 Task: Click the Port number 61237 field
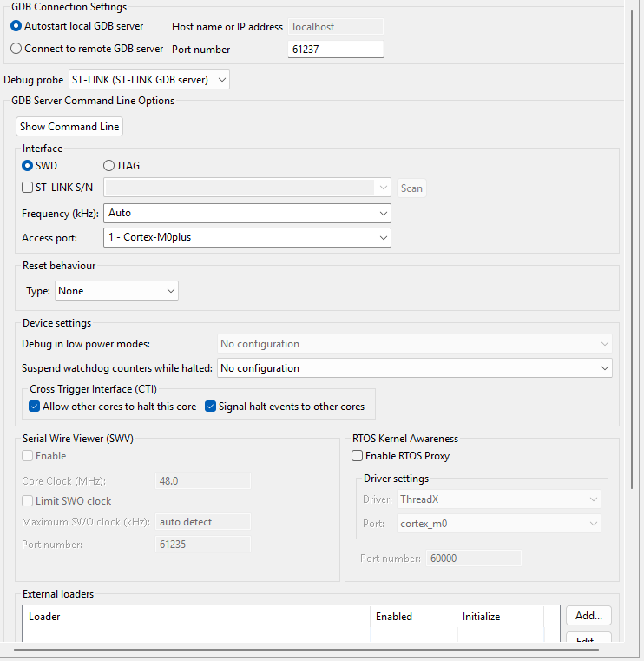335,50
